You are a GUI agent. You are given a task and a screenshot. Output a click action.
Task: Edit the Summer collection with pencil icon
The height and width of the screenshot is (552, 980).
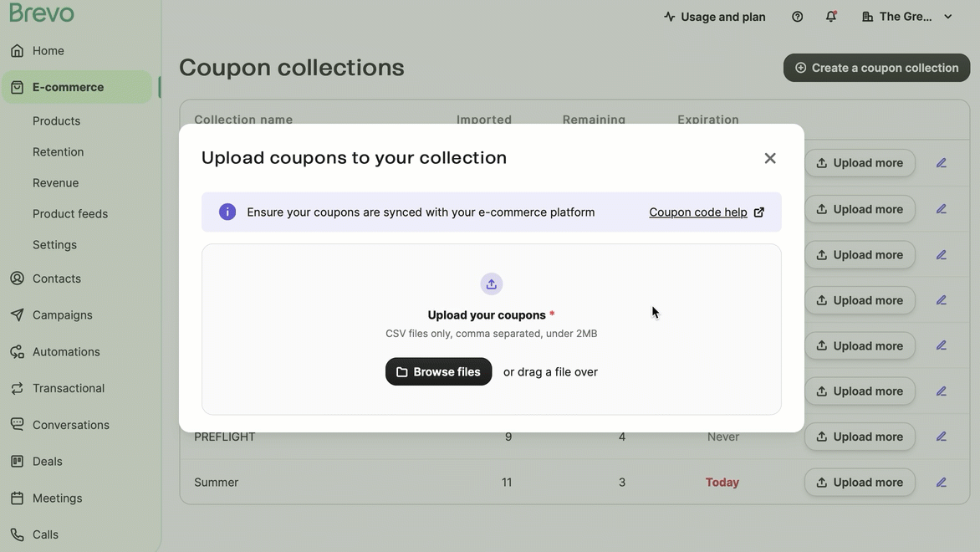pos(942,483)
